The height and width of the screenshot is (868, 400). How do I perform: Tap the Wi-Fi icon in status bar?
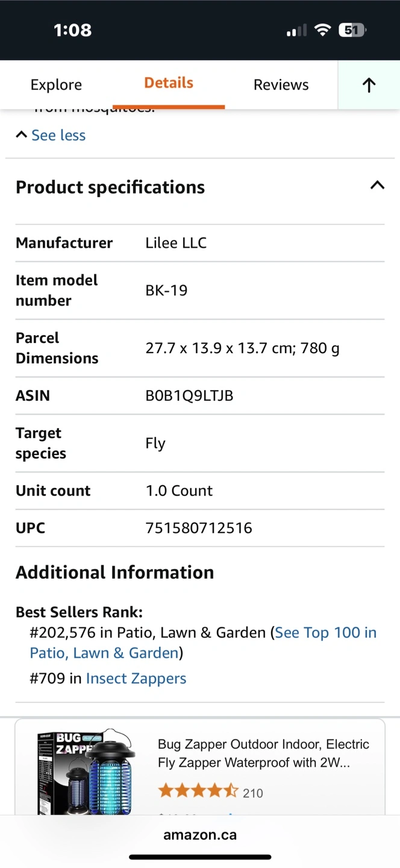click(323, 30)
